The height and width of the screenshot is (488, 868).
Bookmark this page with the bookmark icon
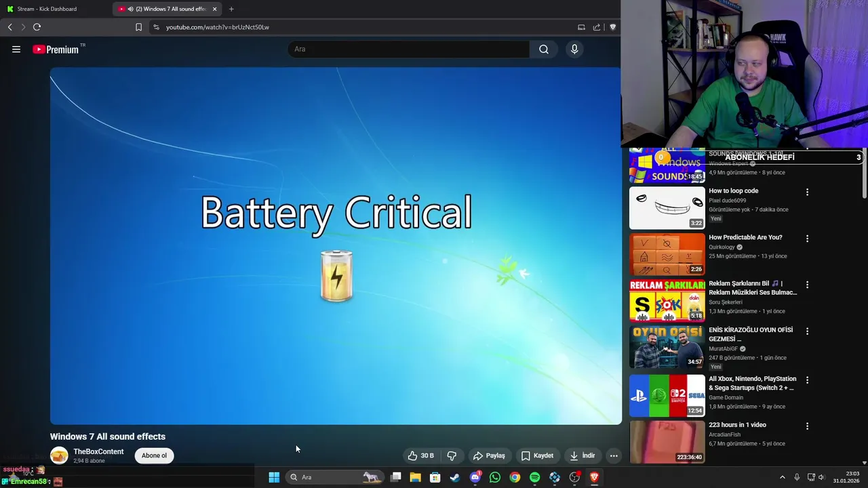click(138, 27)
